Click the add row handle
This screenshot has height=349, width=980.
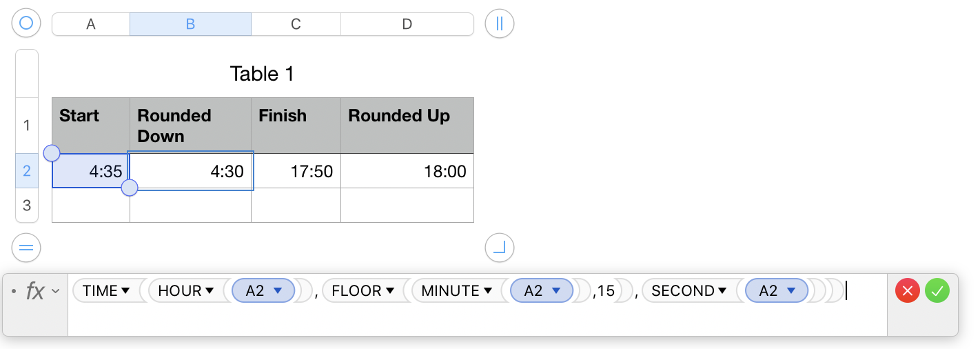(x=26, y=248)
